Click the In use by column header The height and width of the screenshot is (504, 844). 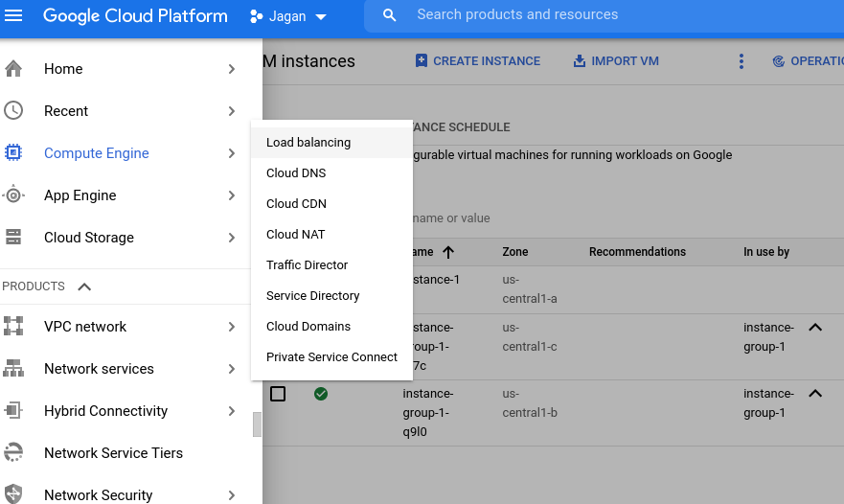(766, 252)
